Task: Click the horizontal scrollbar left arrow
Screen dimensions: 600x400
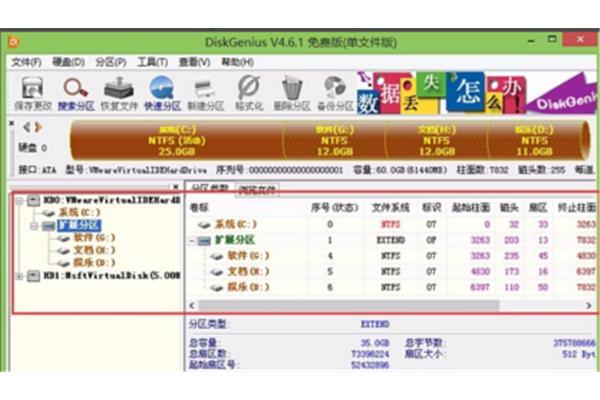Action: point(192,305)
